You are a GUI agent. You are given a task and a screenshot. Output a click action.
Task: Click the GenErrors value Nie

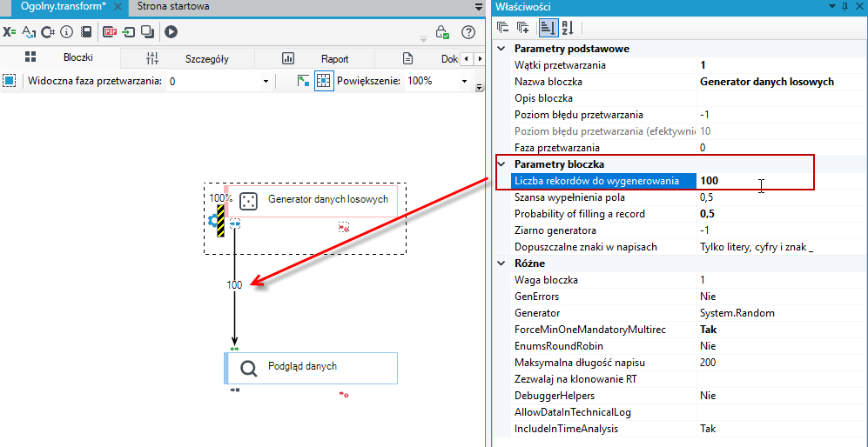pyautogui.click(x=781, y=297)
